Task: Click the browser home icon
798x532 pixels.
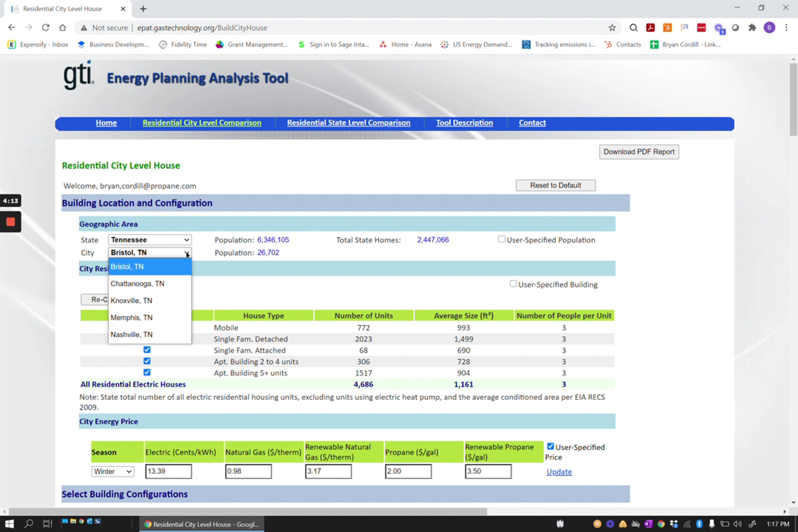Action: pos(63,28)
